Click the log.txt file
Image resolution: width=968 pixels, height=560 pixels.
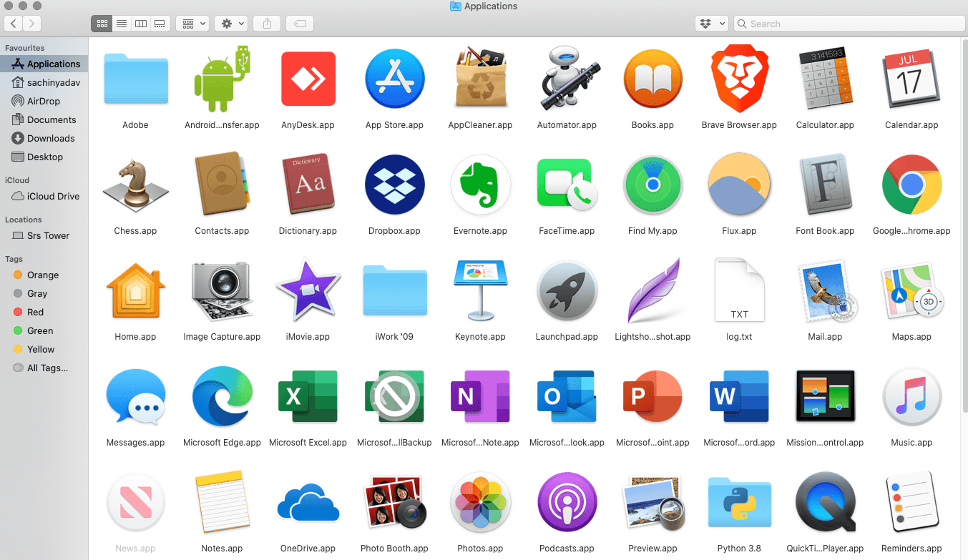[740, 290]
